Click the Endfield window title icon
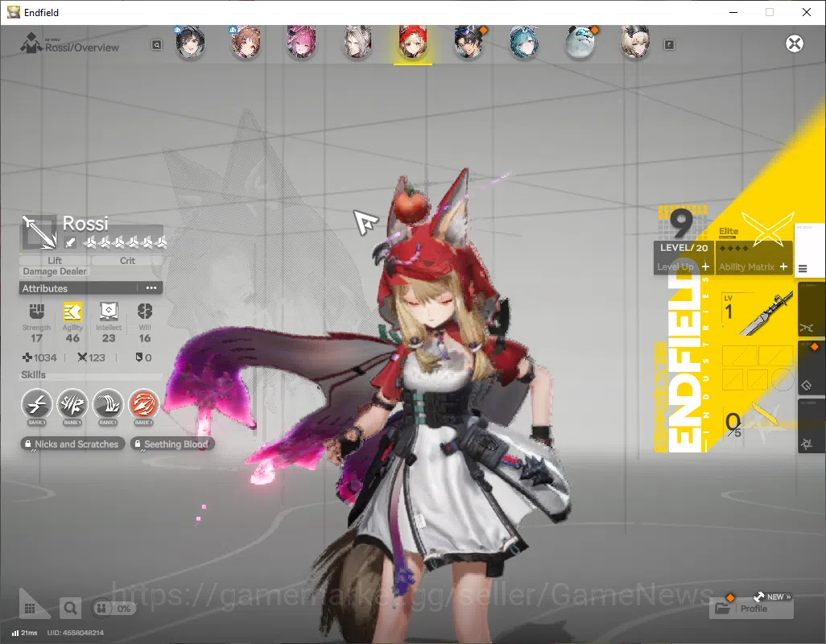The height and width of the screenshot is (644, 826). point(13,11)
